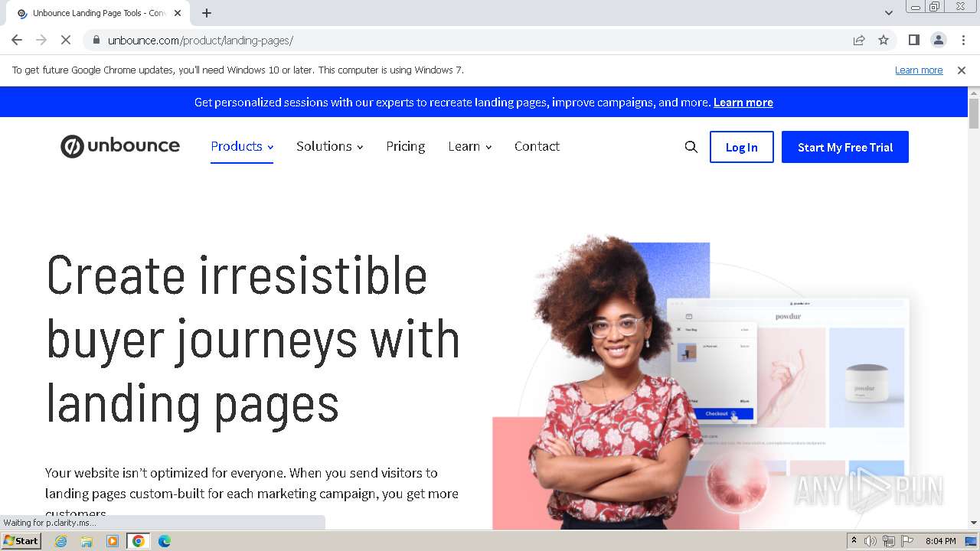The height and width of the screenshot is (551, 980).
Task: Open the Contact page
Action: [537, 146]
